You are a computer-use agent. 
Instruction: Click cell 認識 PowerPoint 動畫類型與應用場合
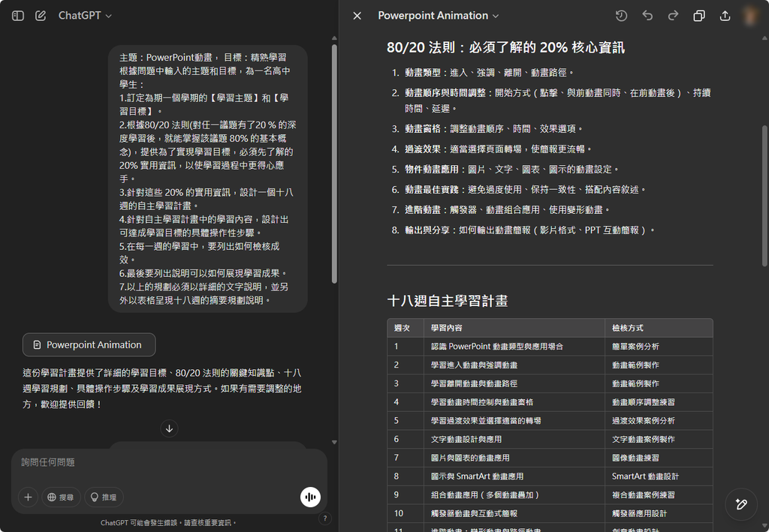(x=514, y=347)
